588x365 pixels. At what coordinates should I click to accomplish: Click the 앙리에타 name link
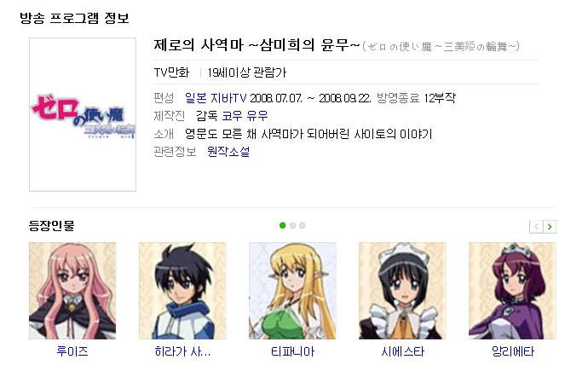(x=513, y=351)
